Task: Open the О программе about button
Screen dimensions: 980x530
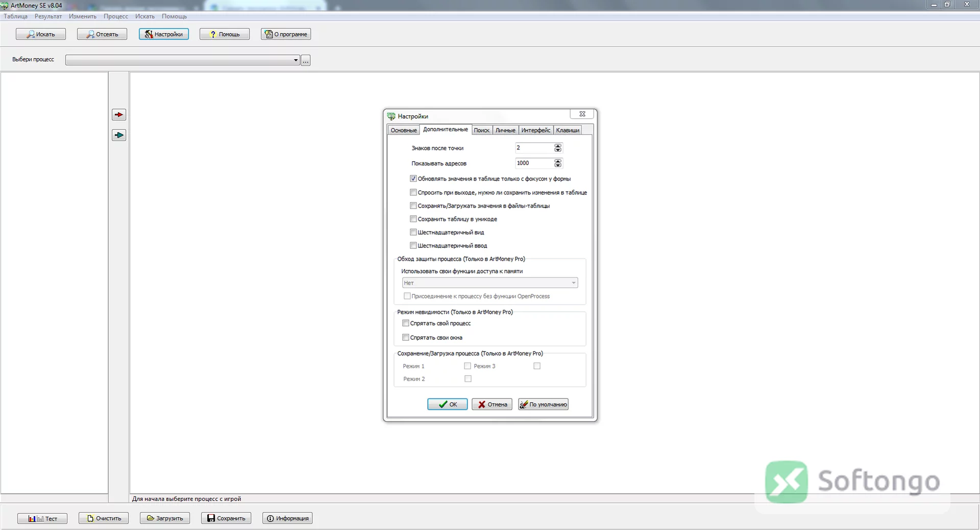Action: (x=286, y=34)
